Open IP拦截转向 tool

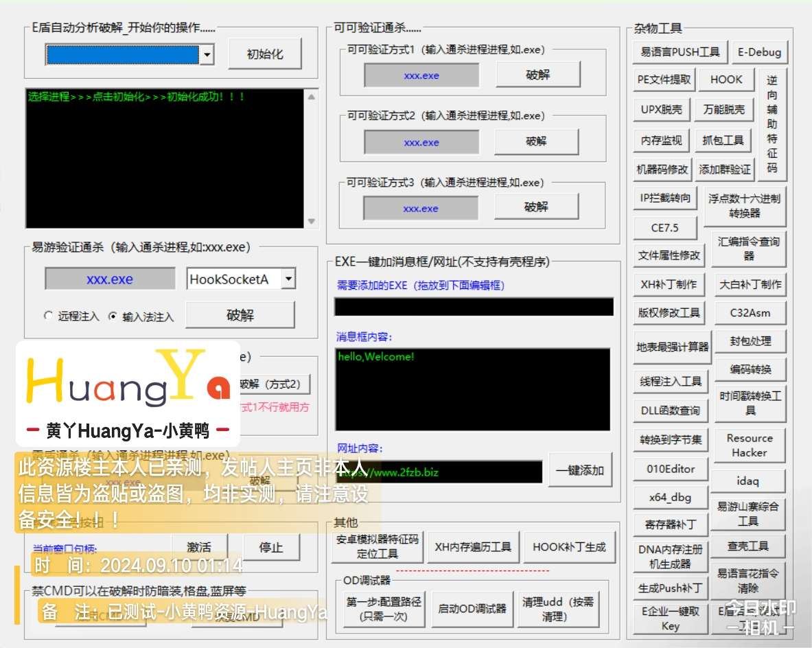[665, 198]
